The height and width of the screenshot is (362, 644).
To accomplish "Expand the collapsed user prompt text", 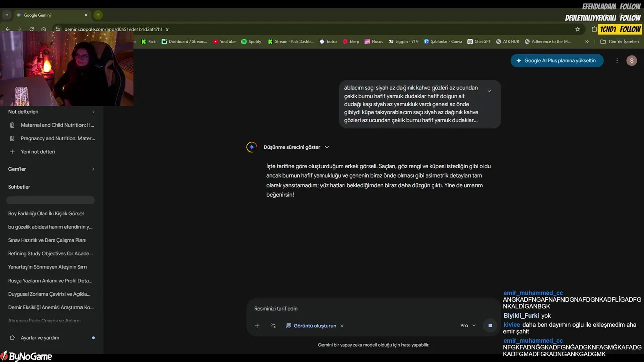I will click(x=489, y=91).
